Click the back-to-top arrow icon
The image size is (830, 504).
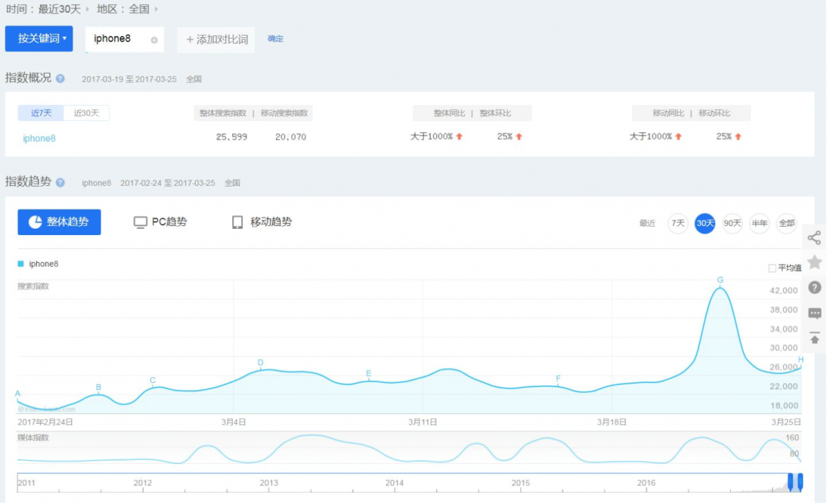(x=814, y=339)
